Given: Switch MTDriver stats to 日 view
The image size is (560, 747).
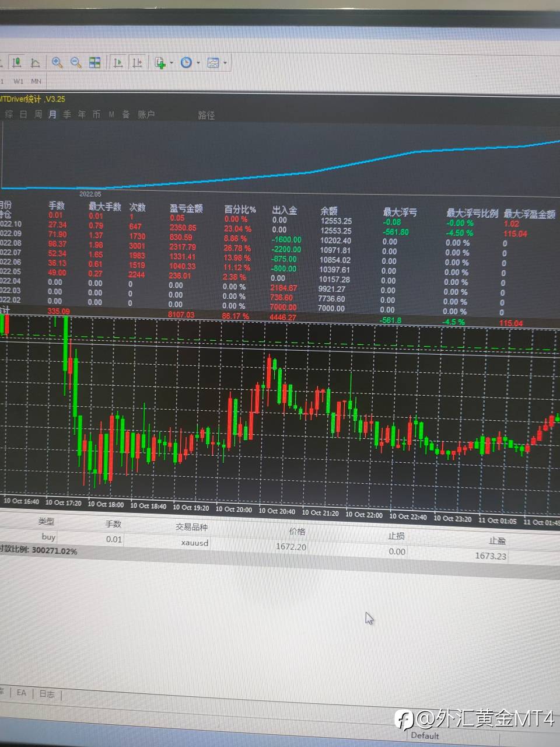Looking at the screenshot, I should pos(23,114).
